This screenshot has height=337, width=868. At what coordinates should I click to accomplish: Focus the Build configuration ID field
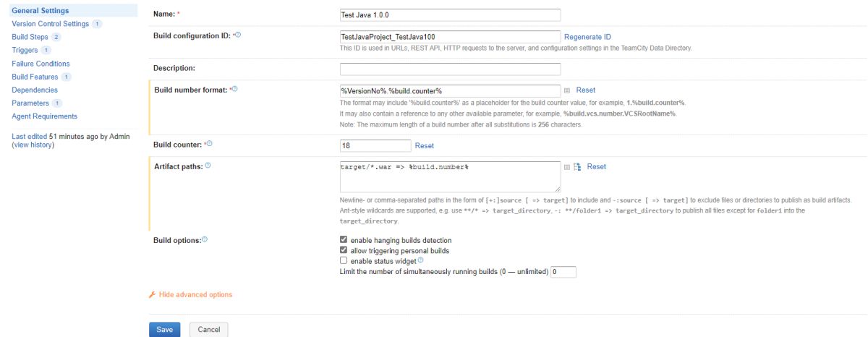coord(450,37)
